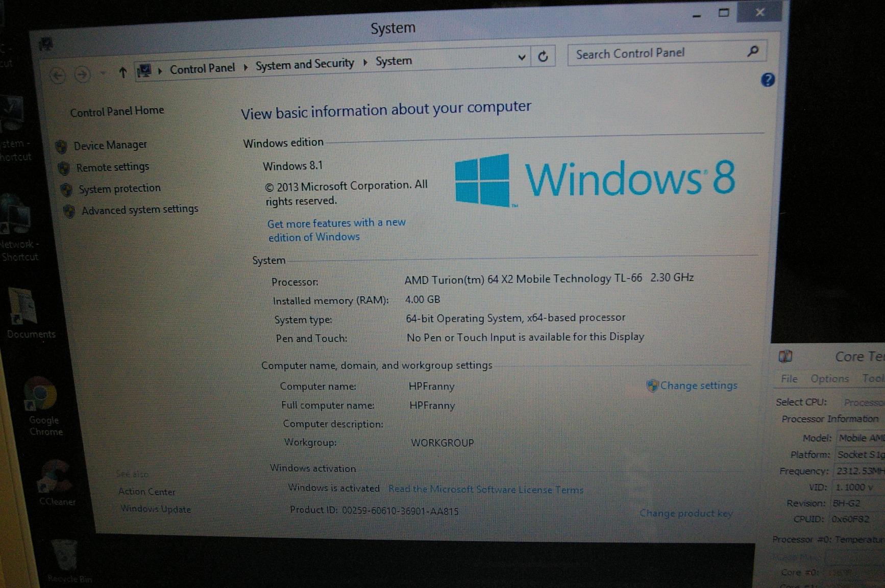Open the Options menu in Core Temp
Image resolution: width=885 pixels, height=588 pixels.
click(829, 378)
